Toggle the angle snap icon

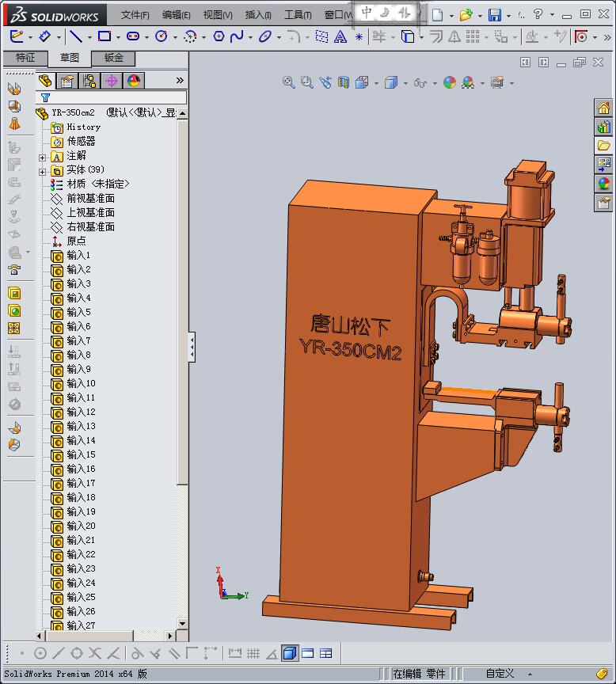point(272,654)
